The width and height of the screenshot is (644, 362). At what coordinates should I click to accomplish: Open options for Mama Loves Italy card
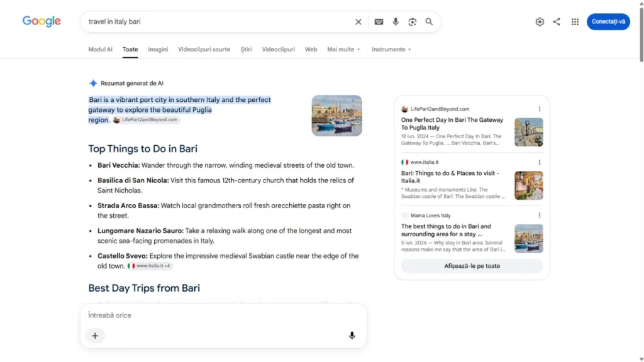(x=539, y=216)
